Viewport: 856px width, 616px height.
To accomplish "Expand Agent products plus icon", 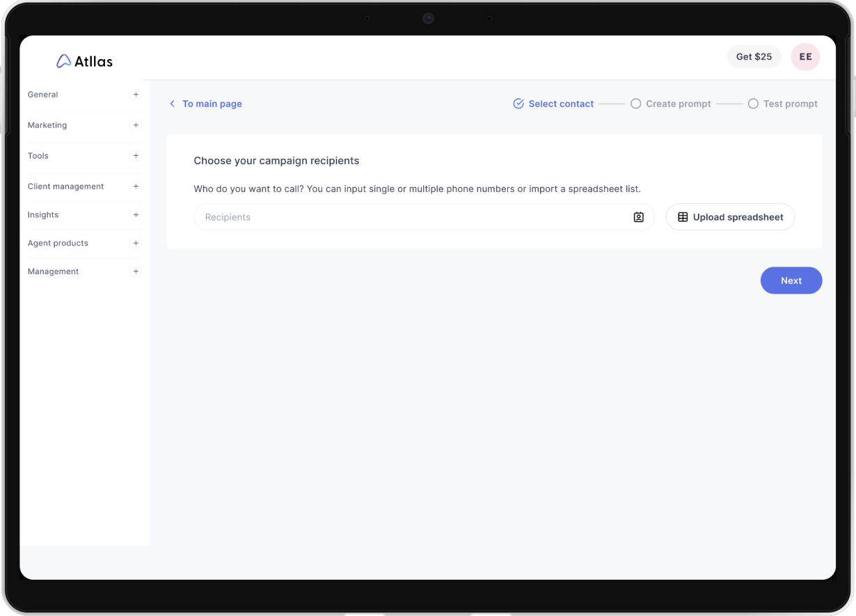I will point(136,244).
